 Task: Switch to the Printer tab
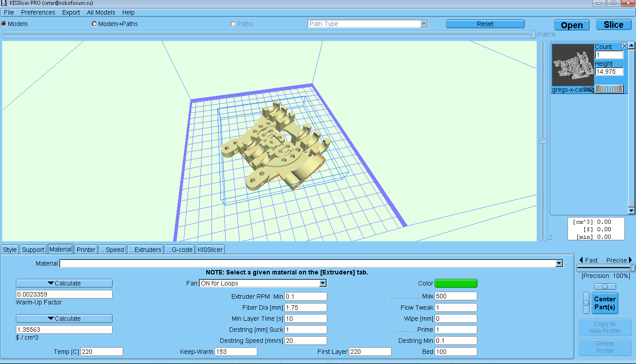pos(86,250)
